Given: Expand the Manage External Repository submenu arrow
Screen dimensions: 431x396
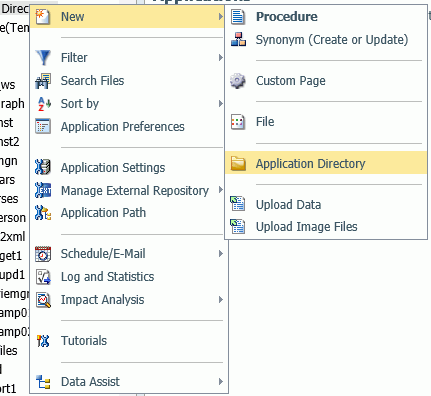Looking at the screenshot, I should [x=220, y=190].
